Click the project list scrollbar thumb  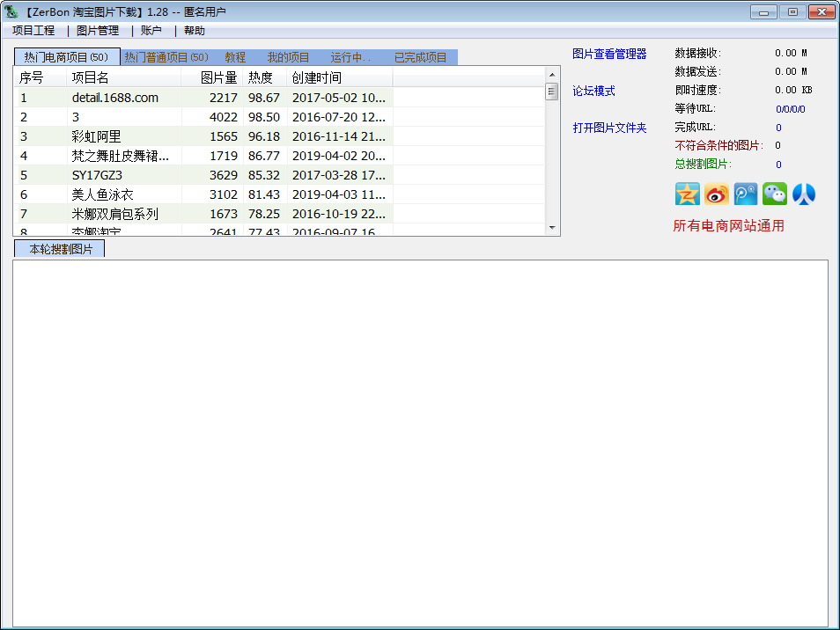coord(552,92)
